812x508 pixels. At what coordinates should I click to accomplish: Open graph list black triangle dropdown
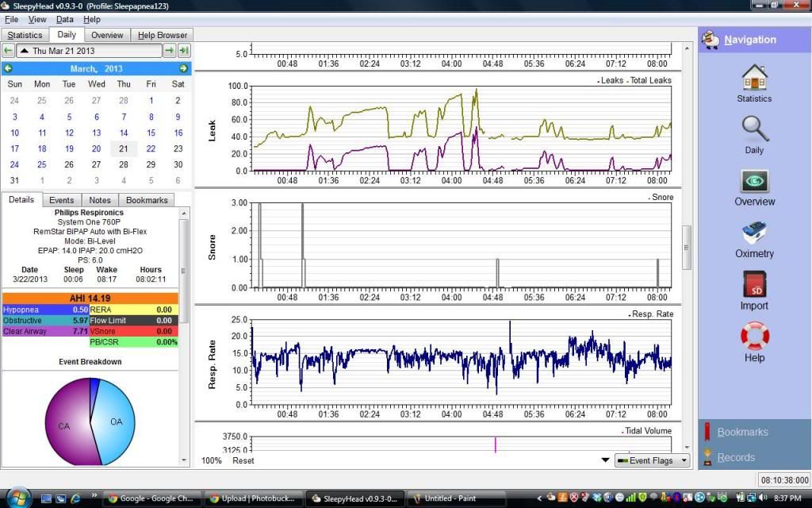pos(605,460)
